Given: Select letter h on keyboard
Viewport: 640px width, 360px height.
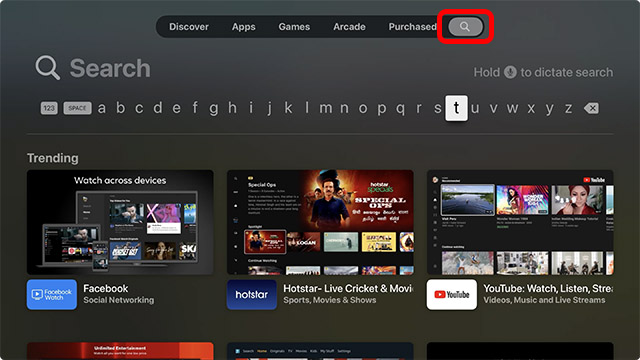Looking at the screenshot, I should [232, 108].
